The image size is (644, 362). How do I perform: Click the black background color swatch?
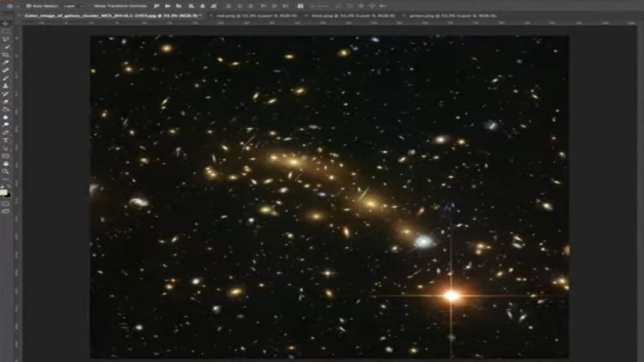click(x=8, y=196)
